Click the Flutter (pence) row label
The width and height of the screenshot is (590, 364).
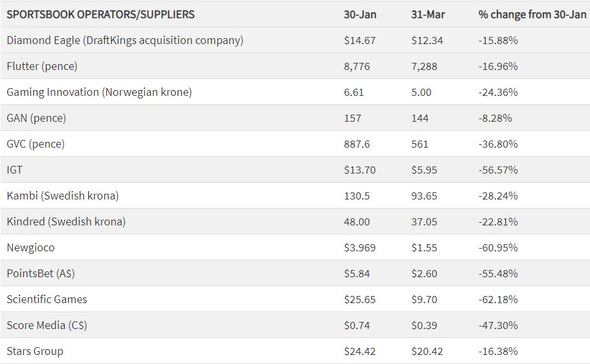pyautogui.click(x=42, y=66)
